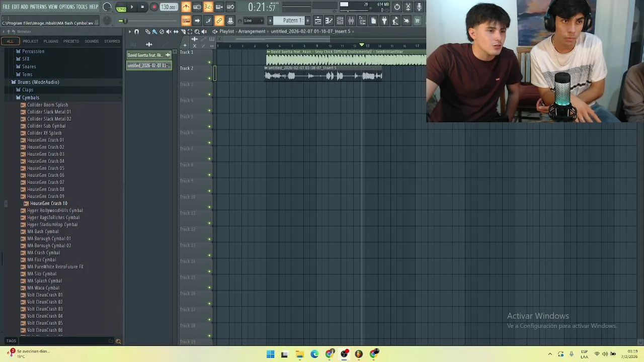Open the Channel rack icon
Viewport: 644px width, 362px height.
click(340, 21)
